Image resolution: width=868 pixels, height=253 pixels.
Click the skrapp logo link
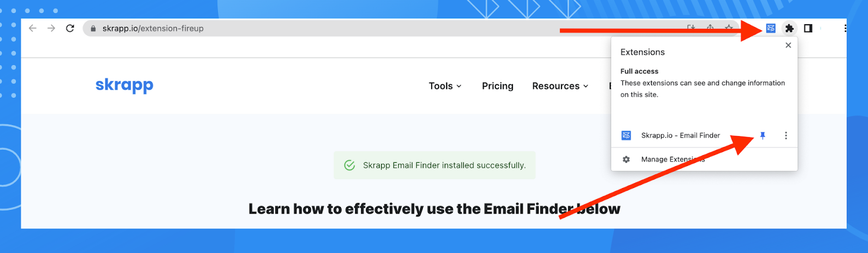tap(125, 86)
